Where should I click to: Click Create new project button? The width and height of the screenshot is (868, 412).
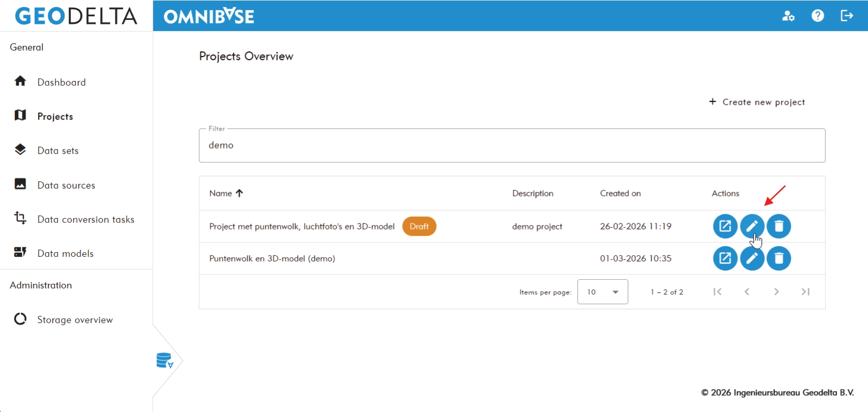pos(757,102)
